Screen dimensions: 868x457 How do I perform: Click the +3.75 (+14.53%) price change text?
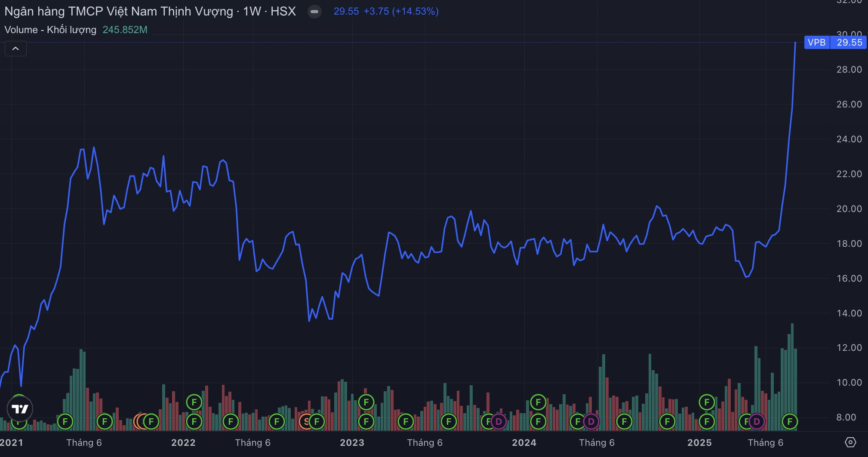click(x=401, y=11)
